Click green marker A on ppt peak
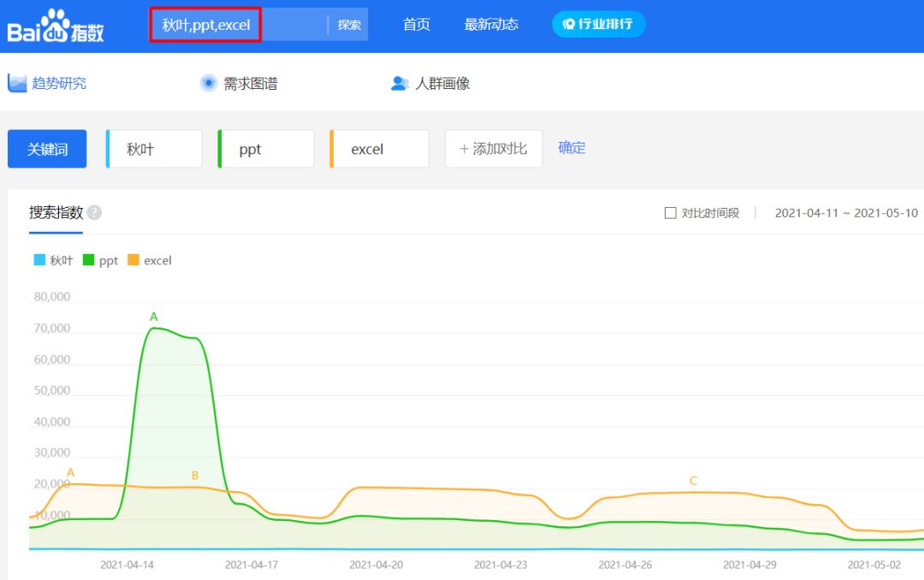 [x=154, y=317]
